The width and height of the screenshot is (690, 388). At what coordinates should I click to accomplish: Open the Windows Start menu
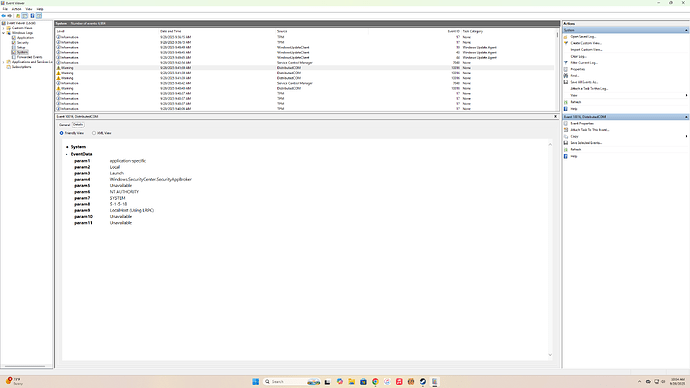(256, 381)
